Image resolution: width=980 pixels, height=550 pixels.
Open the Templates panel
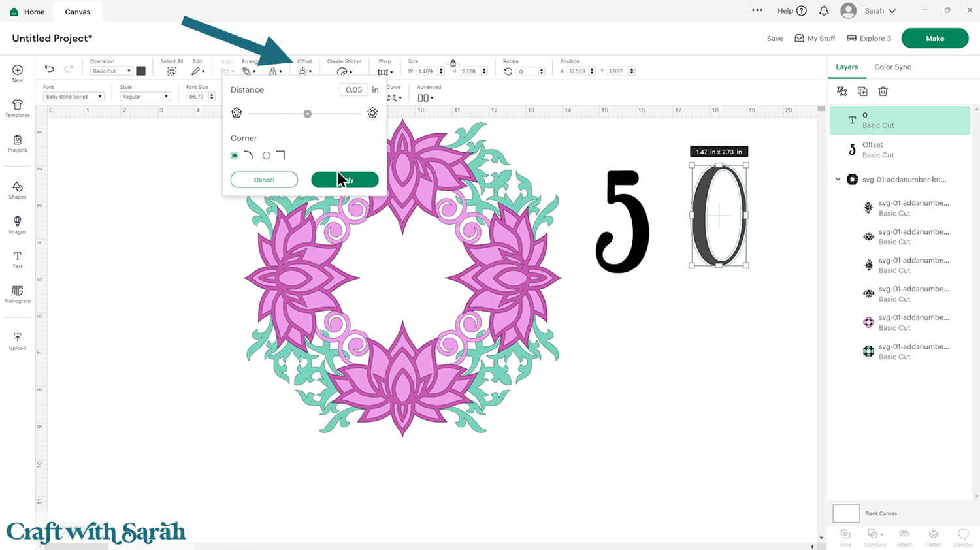point(18,108)
